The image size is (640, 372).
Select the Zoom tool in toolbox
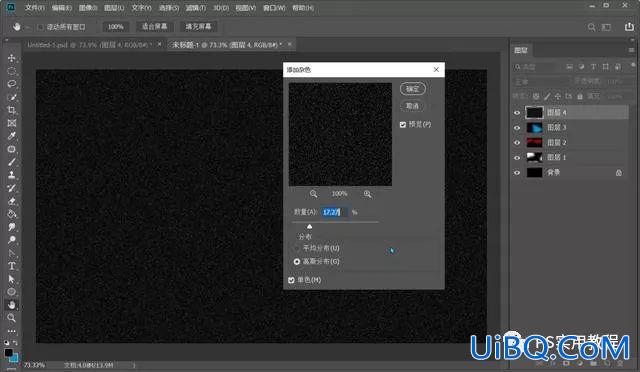[11, 318]
